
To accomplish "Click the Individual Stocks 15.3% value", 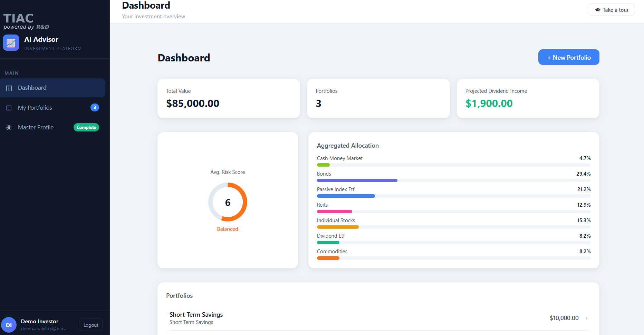I will pyautogui.click(x=584, y=220).
